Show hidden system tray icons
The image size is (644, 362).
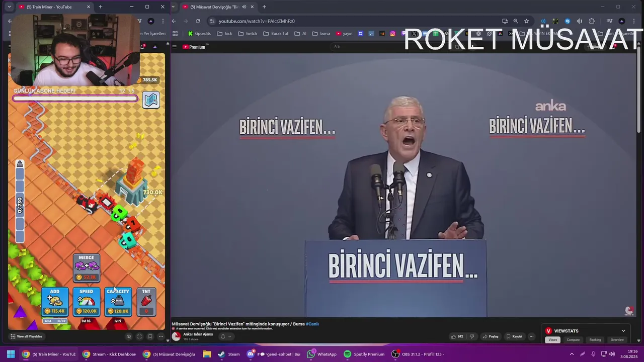572,354
